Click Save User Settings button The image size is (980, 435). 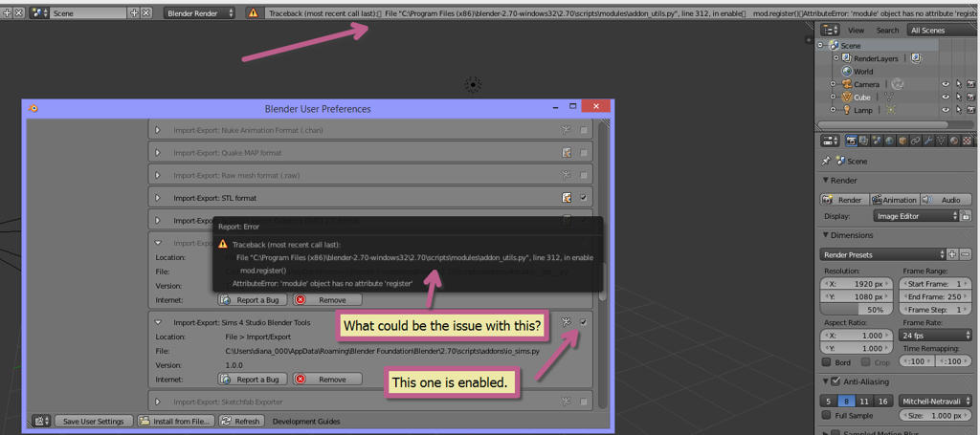coord(94,422)
